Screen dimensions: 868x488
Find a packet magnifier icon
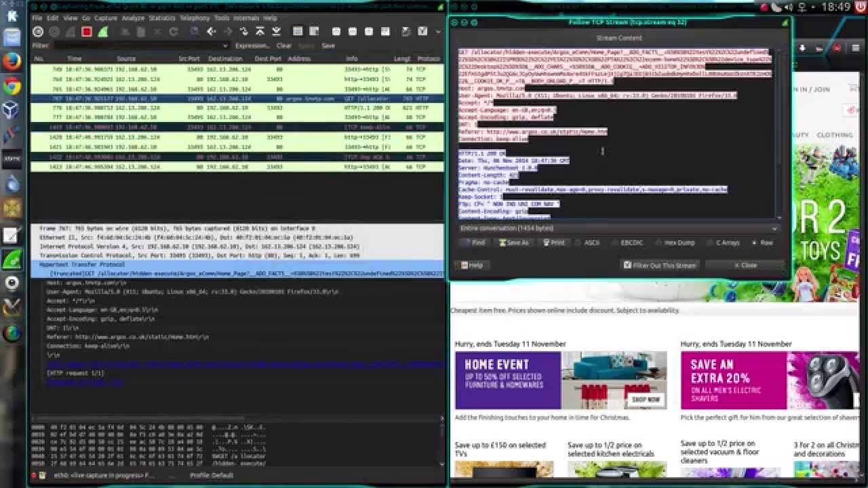point(195,32)
